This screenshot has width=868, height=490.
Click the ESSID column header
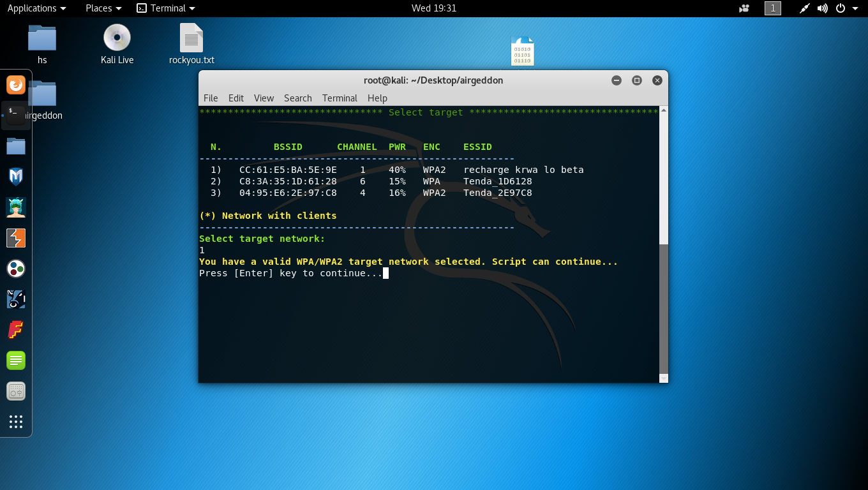tap(477, 147)
